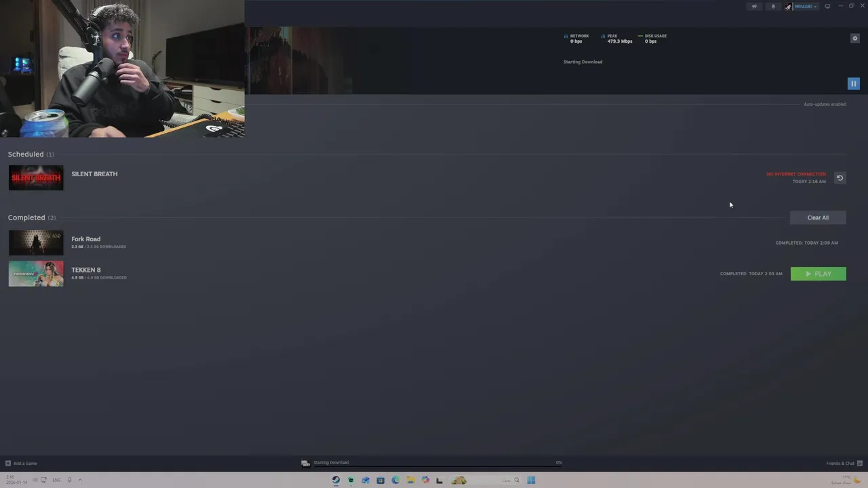Click the Auto-updates enabled label

(825, 104)
